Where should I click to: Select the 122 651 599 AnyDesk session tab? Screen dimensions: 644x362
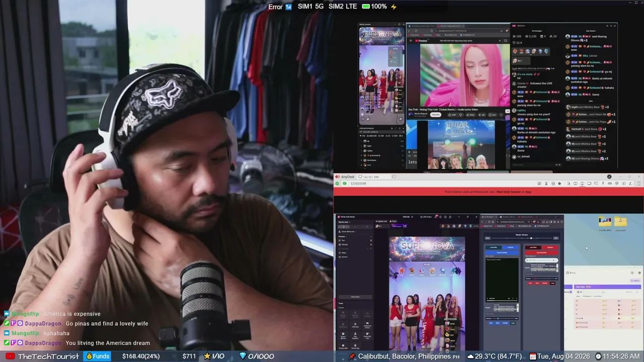tap(373, 177)
